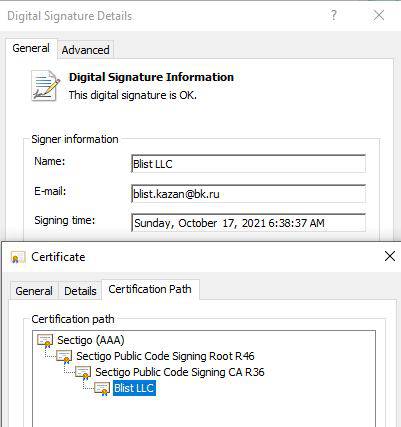Close the Certificate window
The image size is (401, 427).
point(390,256)
